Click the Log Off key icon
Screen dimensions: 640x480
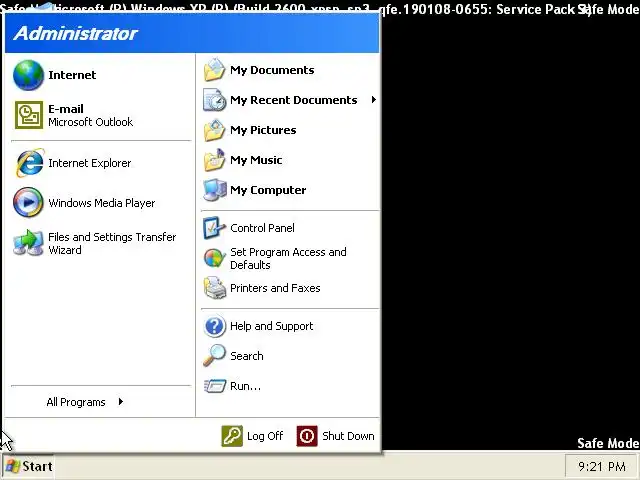pos(232,436)
